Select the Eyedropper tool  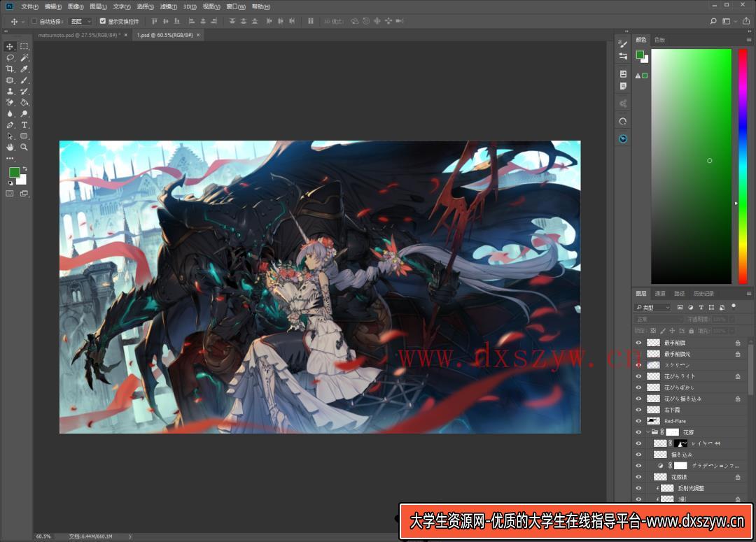click(x=24, y=69)
